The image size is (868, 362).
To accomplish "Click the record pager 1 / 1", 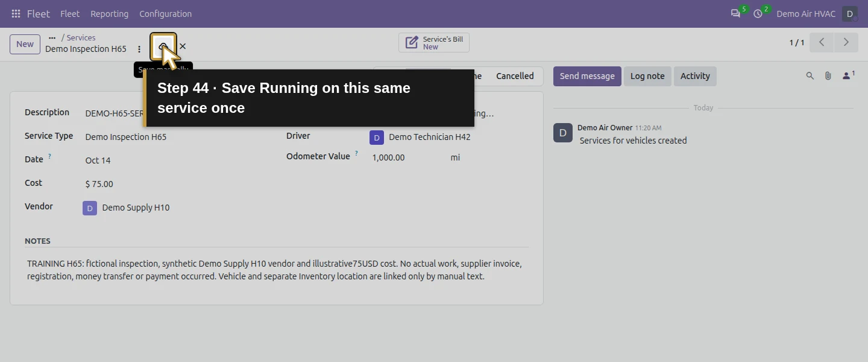I will pyautogui.click(x=797, y=43).
